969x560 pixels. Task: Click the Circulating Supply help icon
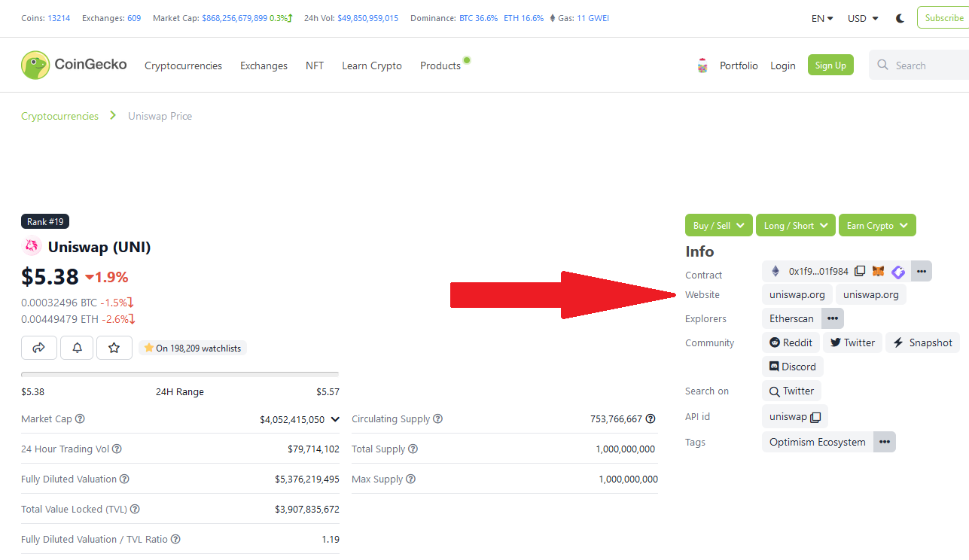tap(437, 418)
